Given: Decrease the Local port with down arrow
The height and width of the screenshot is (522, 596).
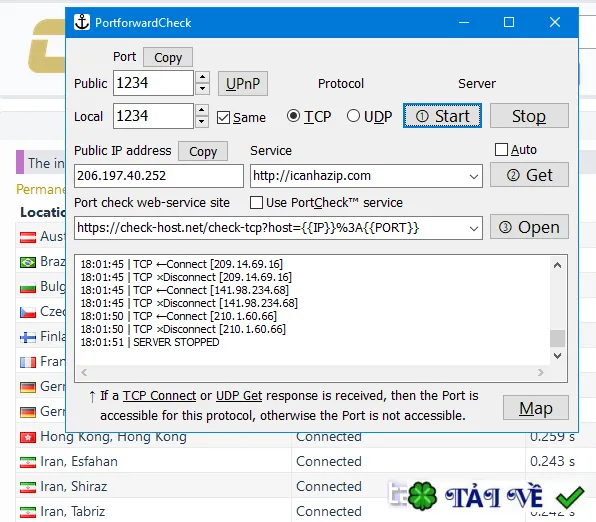Looking at the screenshot, I should point(202,122).
